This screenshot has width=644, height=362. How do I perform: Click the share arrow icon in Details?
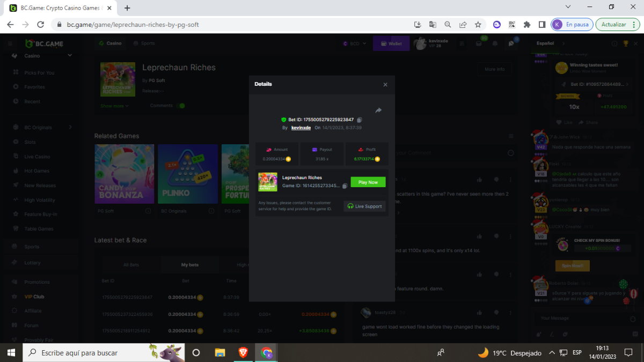tap(378, 110)
